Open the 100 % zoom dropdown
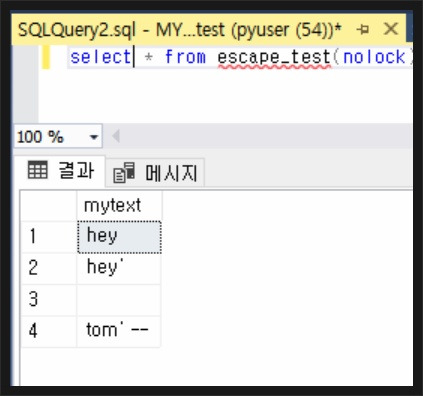 pyautogui.click(x=94, y=137)
